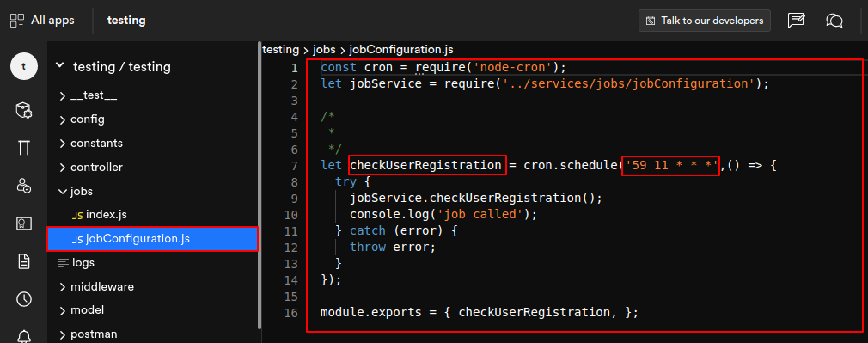The image size is (868, 343).
Task: Expand the __test__ folder
Action: click(63, 96)
